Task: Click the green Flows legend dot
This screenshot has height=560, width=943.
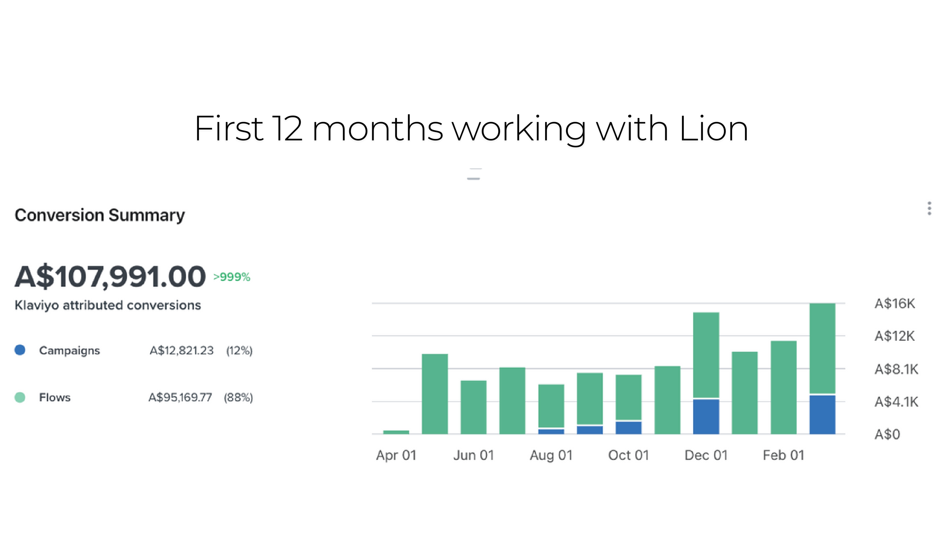Action: click(x=20, y=397)
